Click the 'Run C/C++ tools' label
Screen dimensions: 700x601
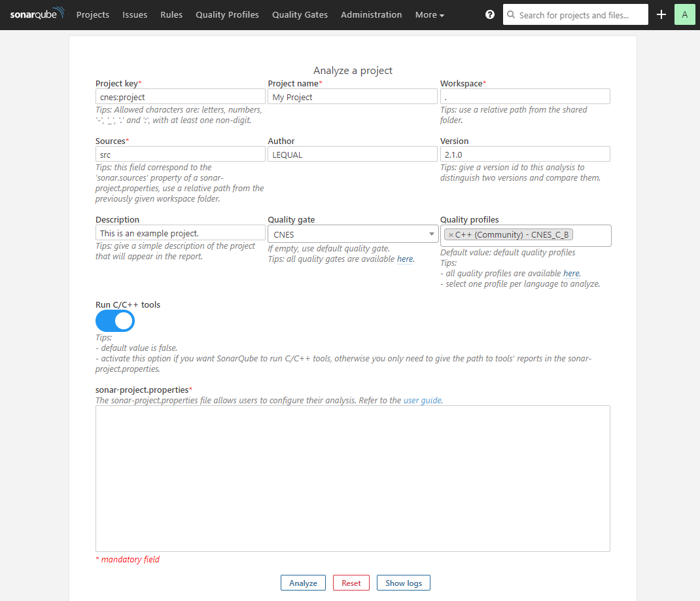[128, 304]
